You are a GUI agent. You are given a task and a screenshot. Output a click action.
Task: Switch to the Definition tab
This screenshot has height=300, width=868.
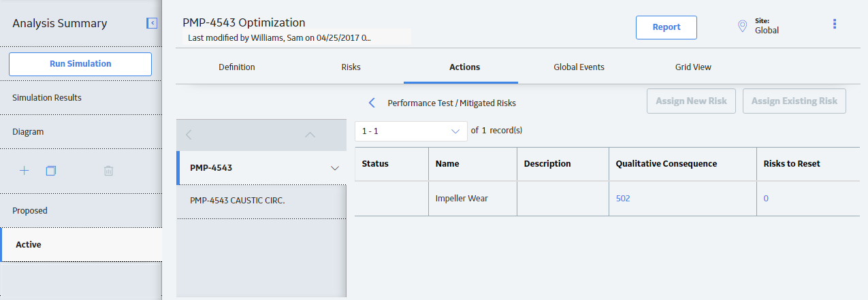coord(237,67)
